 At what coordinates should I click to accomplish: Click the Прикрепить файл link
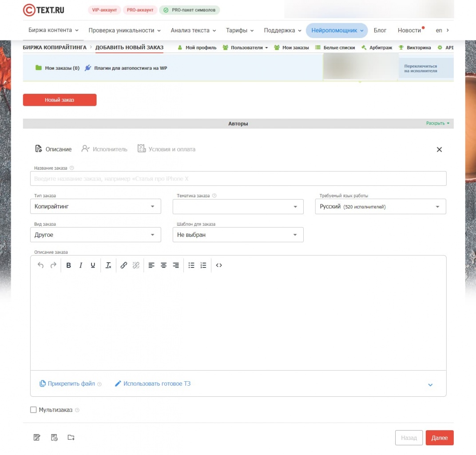(x=67, y=383)
